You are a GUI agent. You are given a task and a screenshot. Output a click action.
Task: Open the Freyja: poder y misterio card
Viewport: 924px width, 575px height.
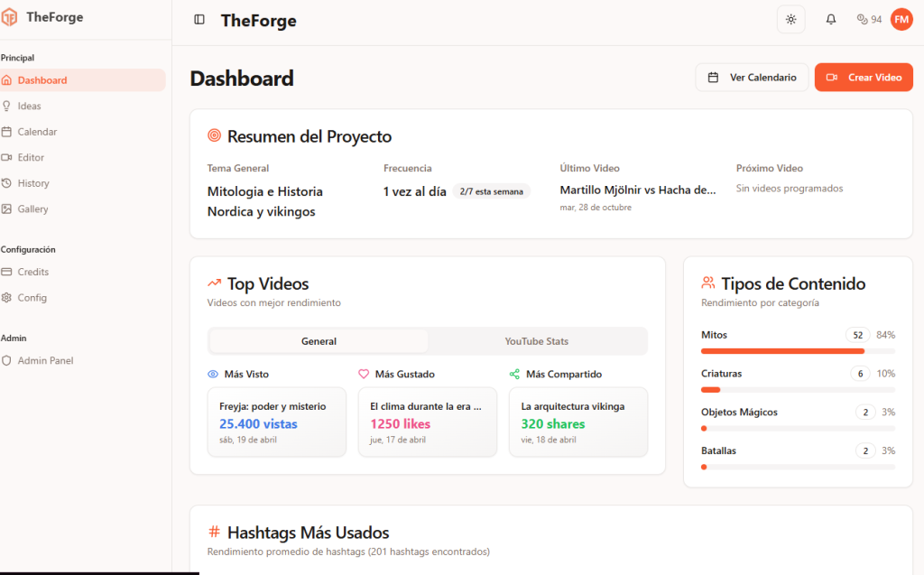point(276,422)
